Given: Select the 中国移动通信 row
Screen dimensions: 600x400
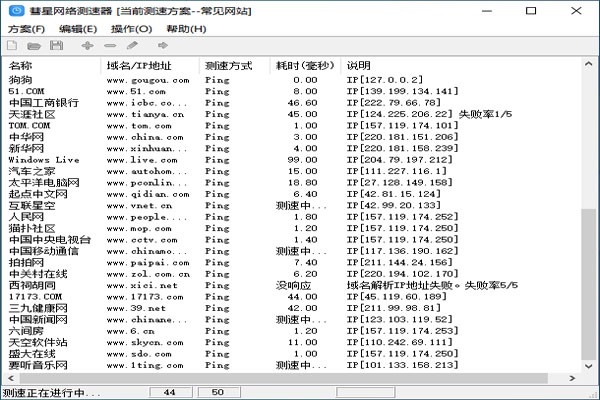Looking at the screenshot, I should [x=293, y=251].
